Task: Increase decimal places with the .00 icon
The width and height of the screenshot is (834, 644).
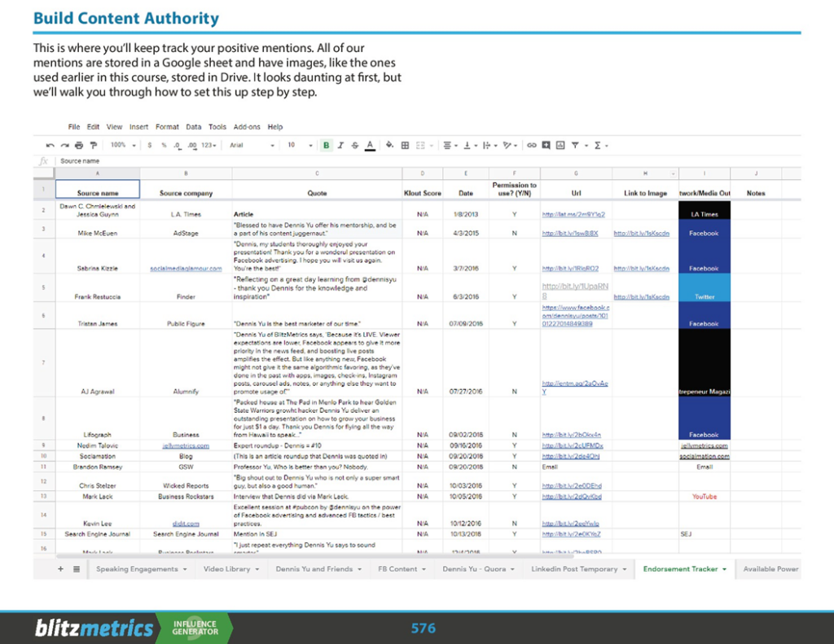Action: pos(192,145)
